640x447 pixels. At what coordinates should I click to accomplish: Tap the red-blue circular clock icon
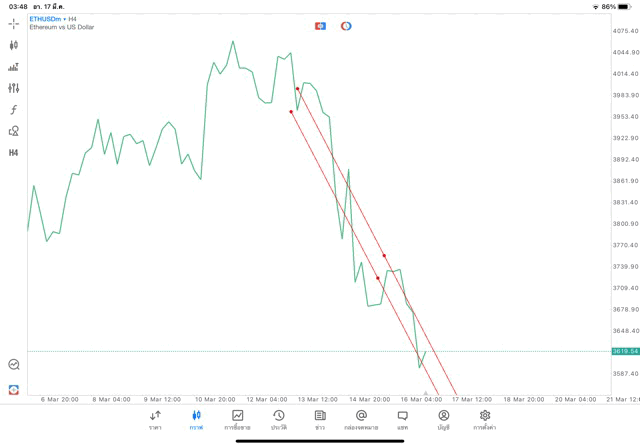point(346,26)
